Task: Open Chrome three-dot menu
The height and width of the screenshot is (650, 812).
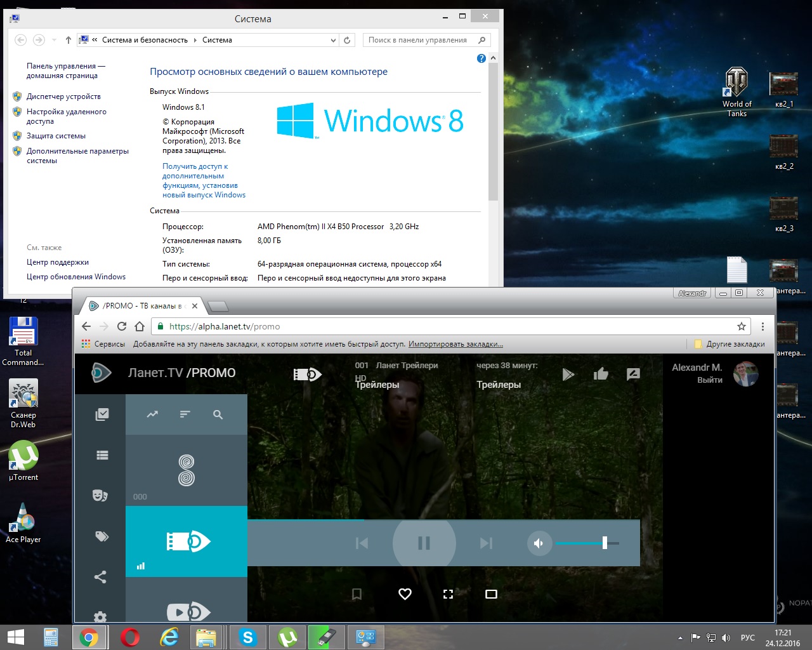Action: coord(763,326)
